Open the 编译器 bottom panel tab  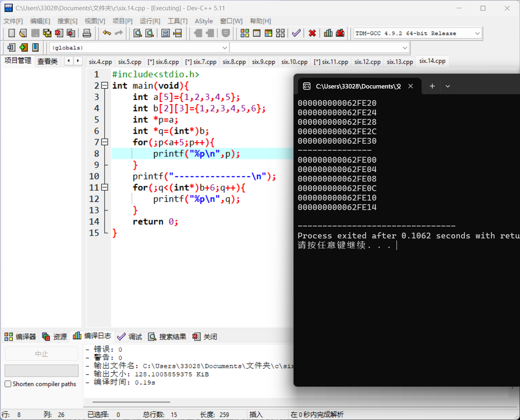click(20, 336)
